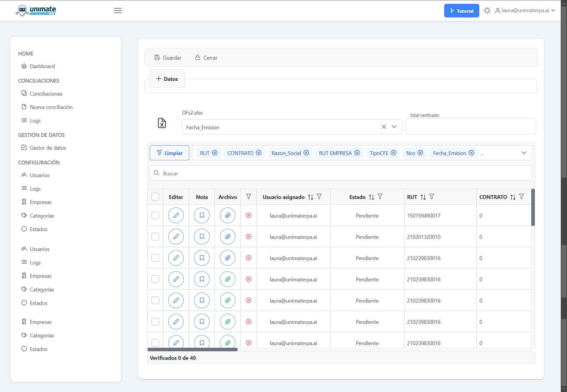
Task: Click edit pencil for RUT 150159490017 row
Action: [x=176, y=215]
